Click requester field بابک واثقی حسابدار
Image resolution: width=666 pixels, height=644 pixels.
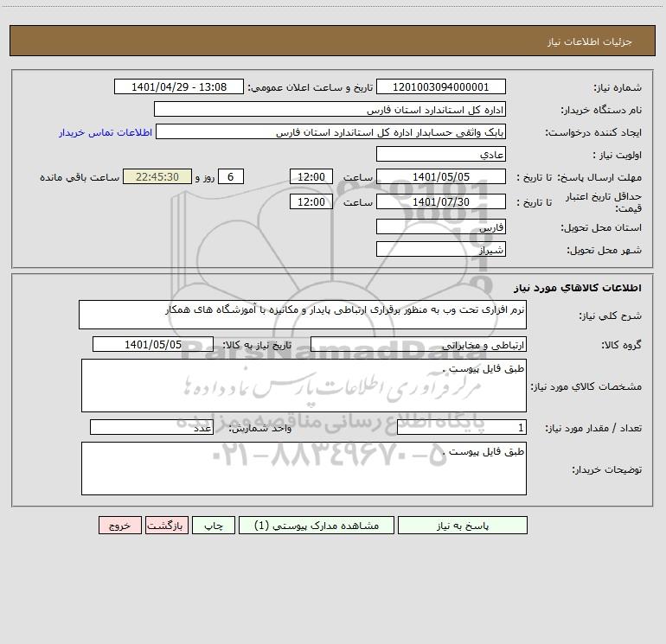coord(331,131)
